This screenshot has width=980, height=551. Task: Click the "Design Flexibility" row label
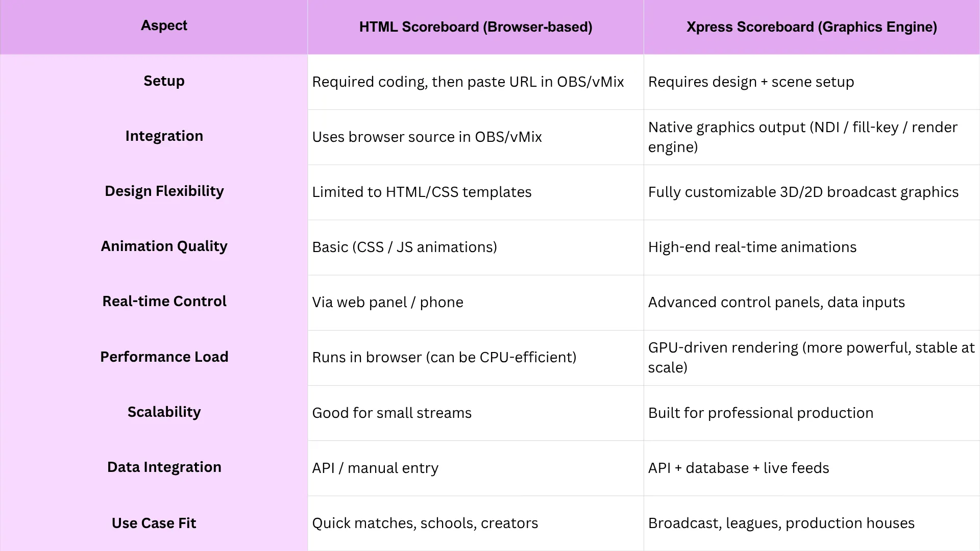coord(164,191)
